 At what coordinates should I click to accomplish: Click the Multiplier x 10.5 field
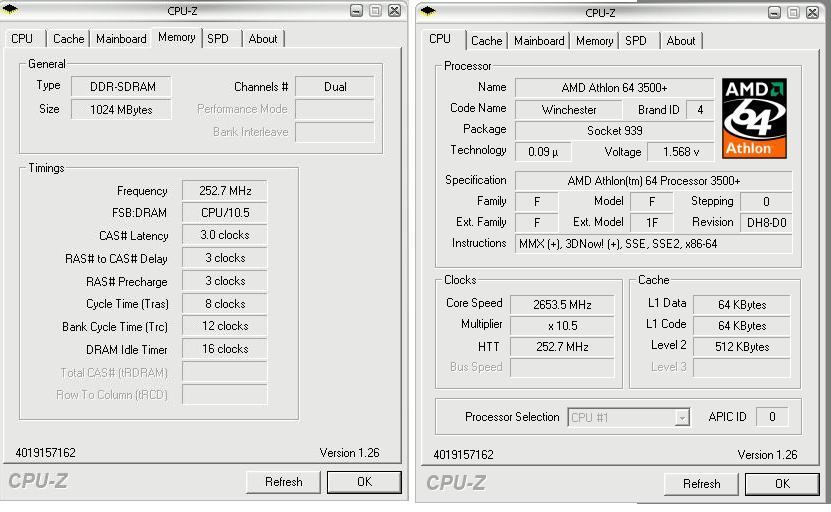tap(562, 326)
